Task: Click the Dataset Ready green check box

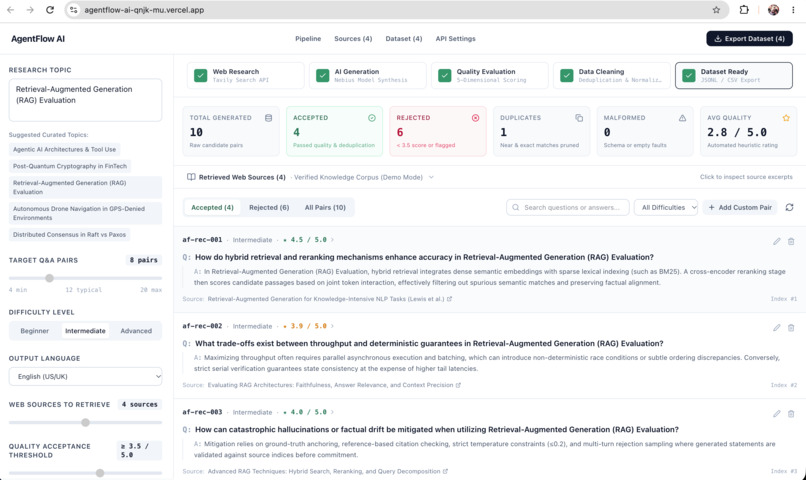Action: [x=689, y=76]
